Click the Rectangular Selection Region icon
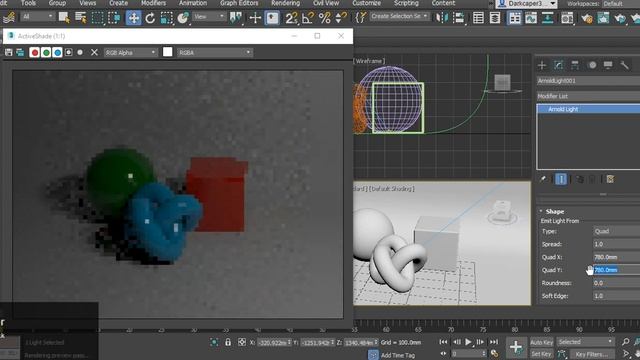 [98, 18]
